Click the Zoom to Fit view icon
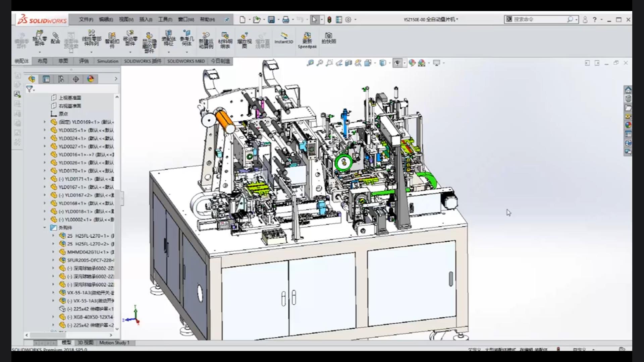Image resolution: width=644 pixels, height=362 pixels. 310,63
